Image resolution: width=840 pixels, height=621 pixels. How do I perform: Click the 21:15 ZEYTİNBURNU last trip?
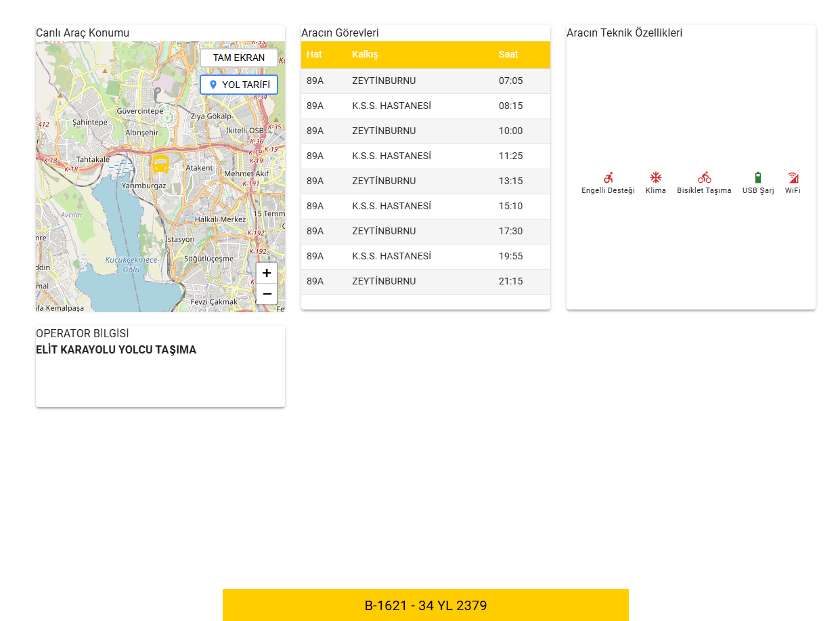[425, 281]
